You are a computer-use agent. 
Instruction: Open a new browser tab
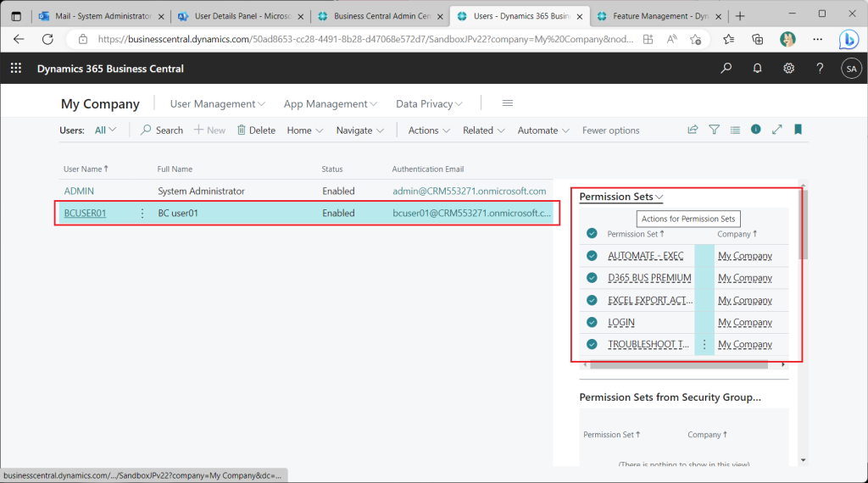point(740,16)
